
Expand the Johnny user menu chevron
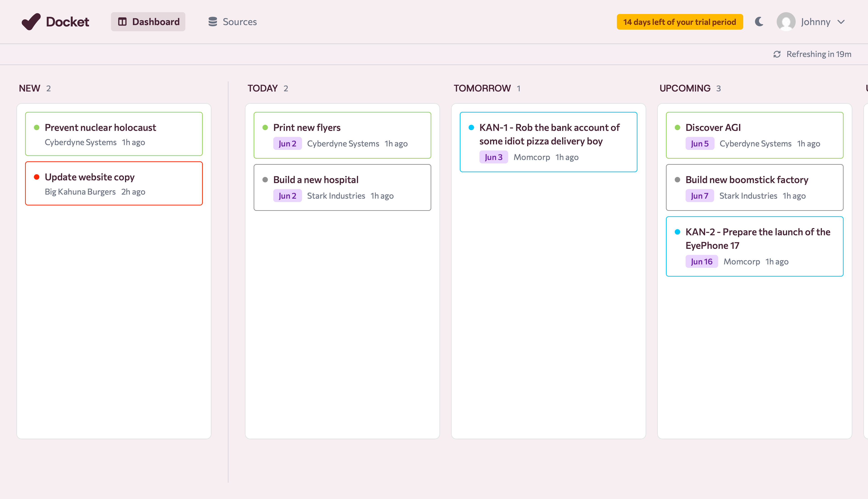tap(841, 22)
